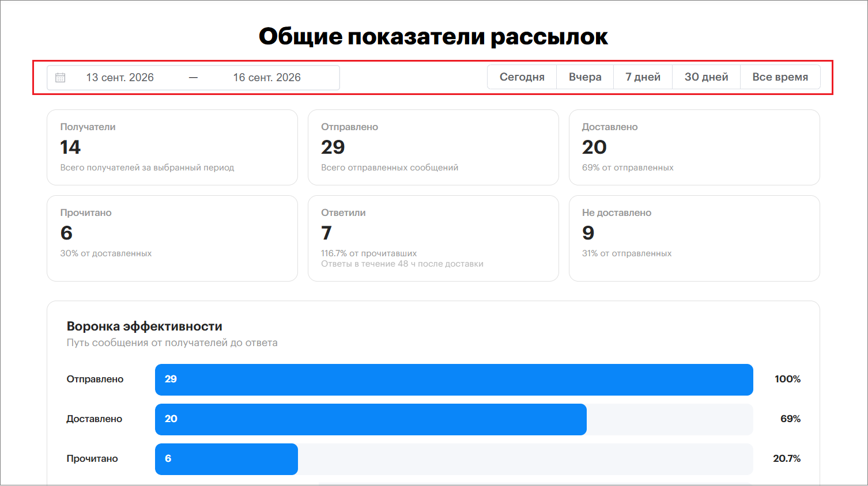Select the start date 13 сент. 2026

pos(120,78)
